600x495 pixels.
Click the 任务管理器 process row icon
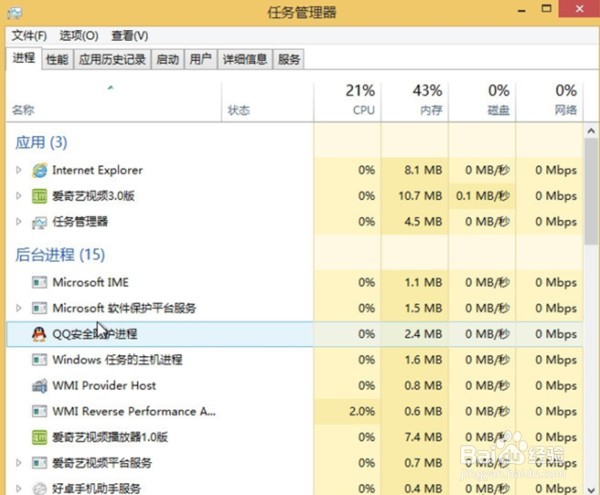[x=39, y=222]
